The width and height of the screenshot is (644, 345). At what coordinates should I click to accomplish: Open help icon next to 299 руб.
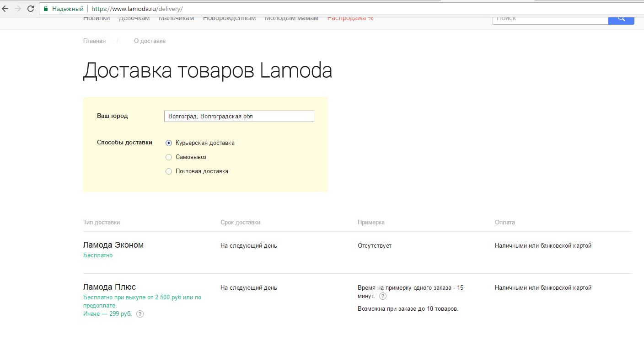tap(140, 314)
